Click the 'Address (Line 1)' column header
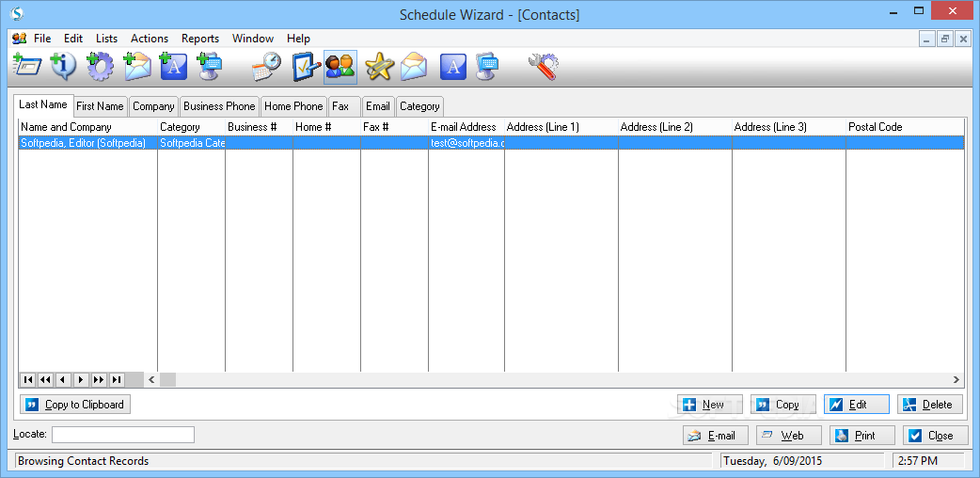The image size is (980, 478). (x=561, y=127)
